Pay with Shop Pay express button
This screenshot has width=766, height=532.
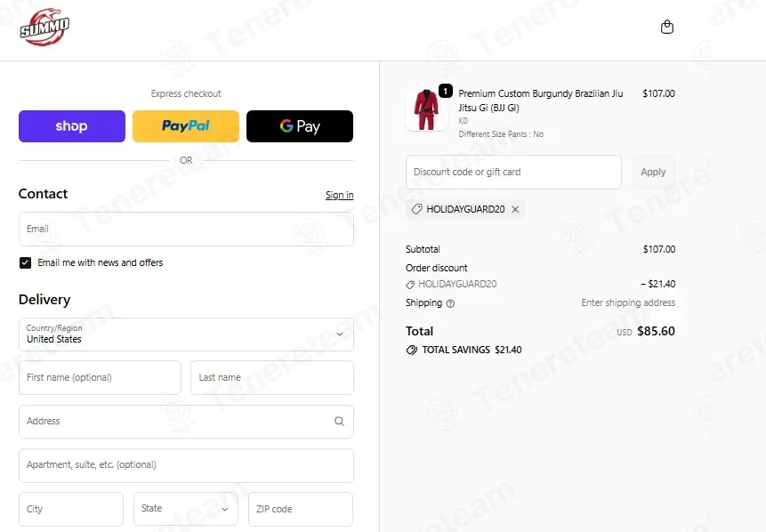pyautogui.click(x=72, y=126)
